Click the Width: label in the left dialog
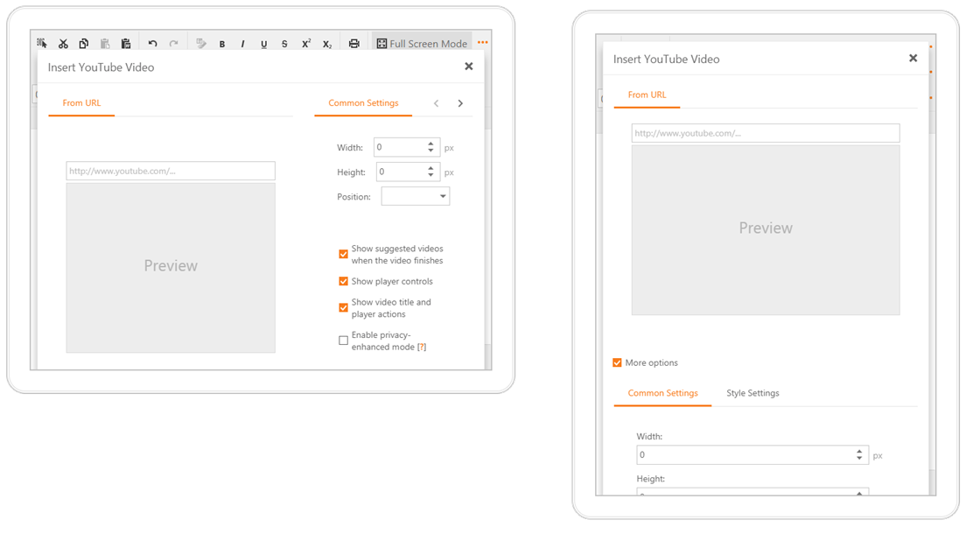This screenshot has height=534, width=980. coord(350,148)
